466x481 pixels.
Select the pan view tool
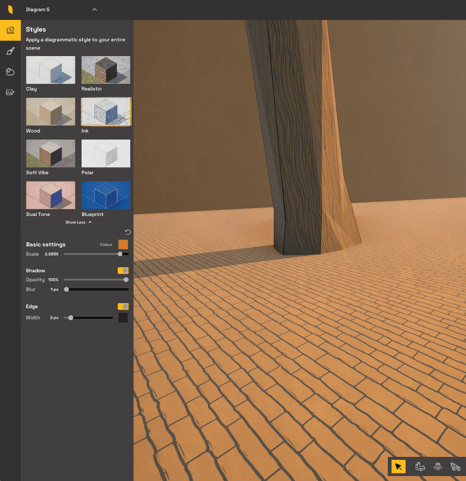coord(438,467)
